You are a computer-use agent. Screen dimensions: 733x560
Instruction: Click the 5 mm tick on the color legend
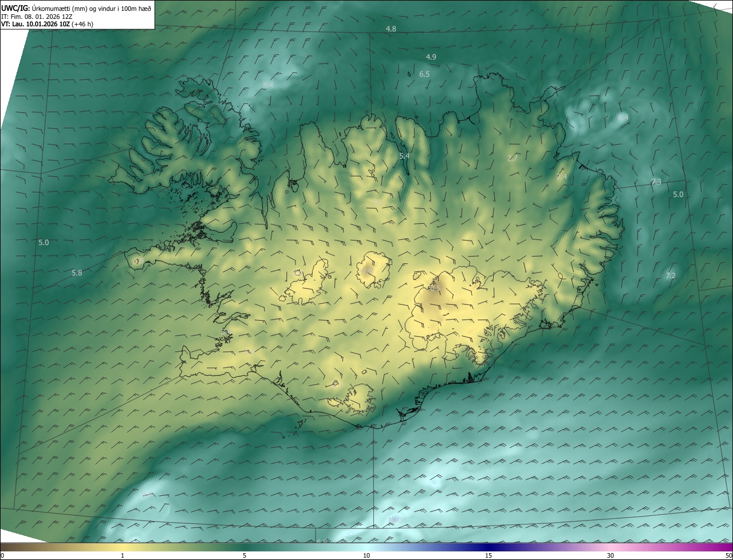click(x=245, y=555)
